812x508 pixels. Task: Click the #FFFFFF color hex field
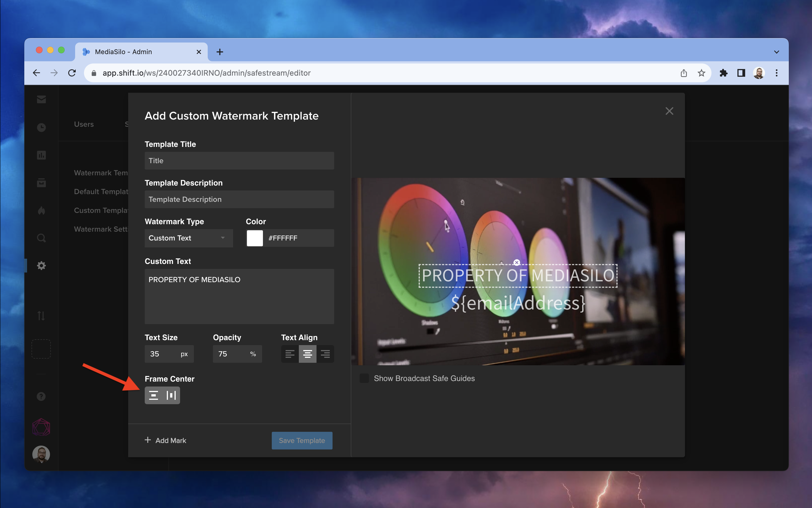(x=299, y=238)
